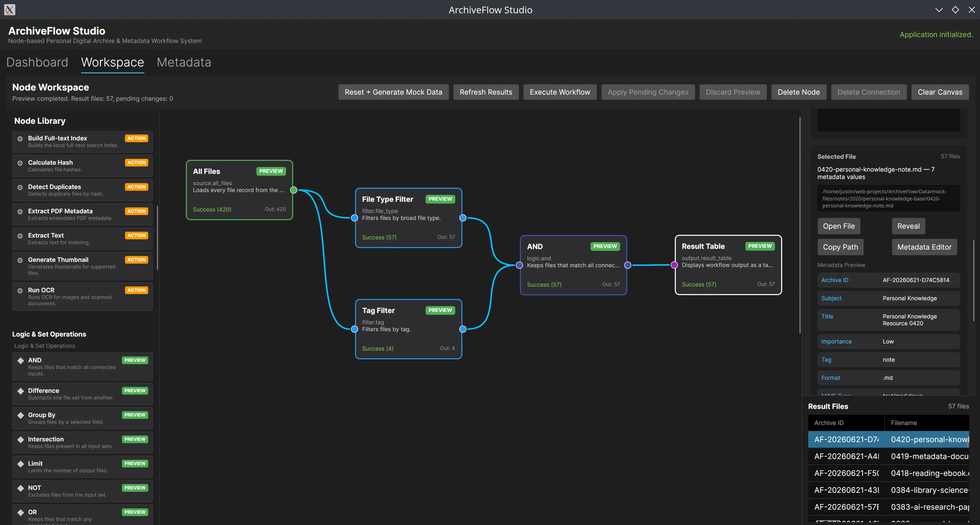The image size is (980, 525).
Task: Click the Refresh Results button
Action: [486, 92]
